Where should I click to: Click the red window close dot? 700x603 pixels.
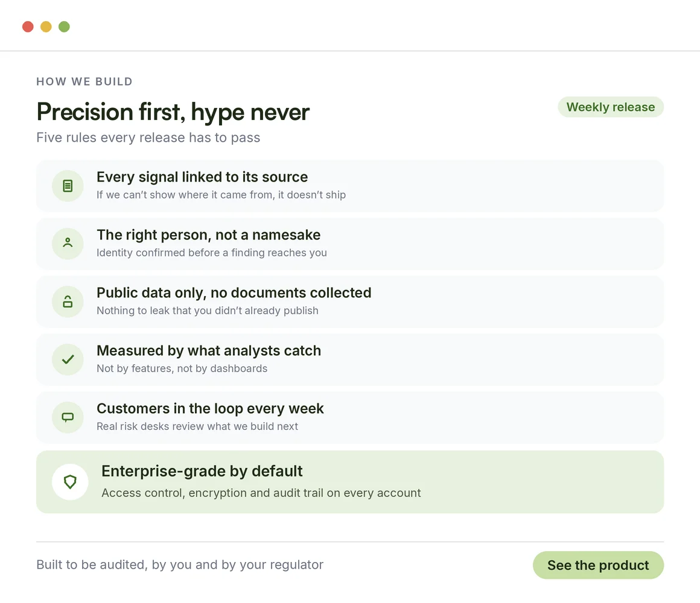[x=28, y=27]
